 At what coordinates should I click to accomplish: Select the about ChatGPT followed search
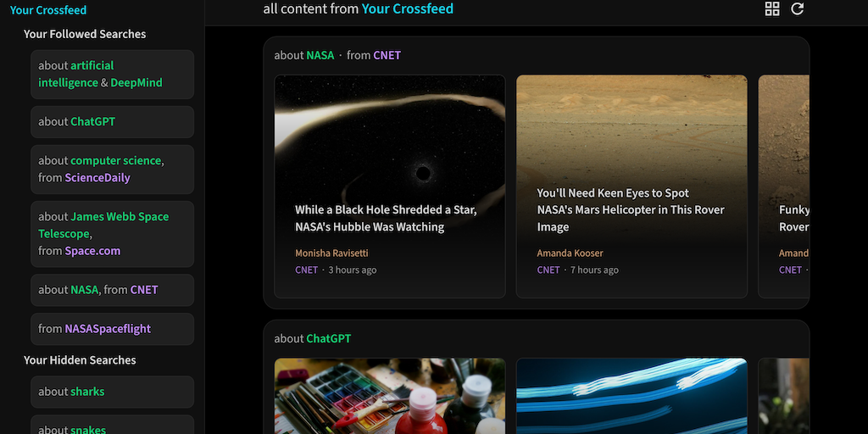pos(113,122)
